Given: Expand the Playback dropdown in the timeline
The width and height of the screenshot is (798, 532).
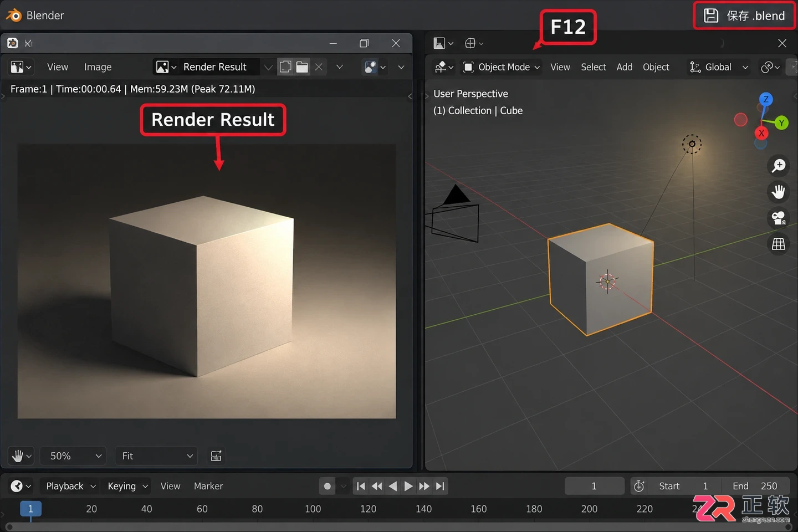Looking at the screenshot, I should coord(71,486).
